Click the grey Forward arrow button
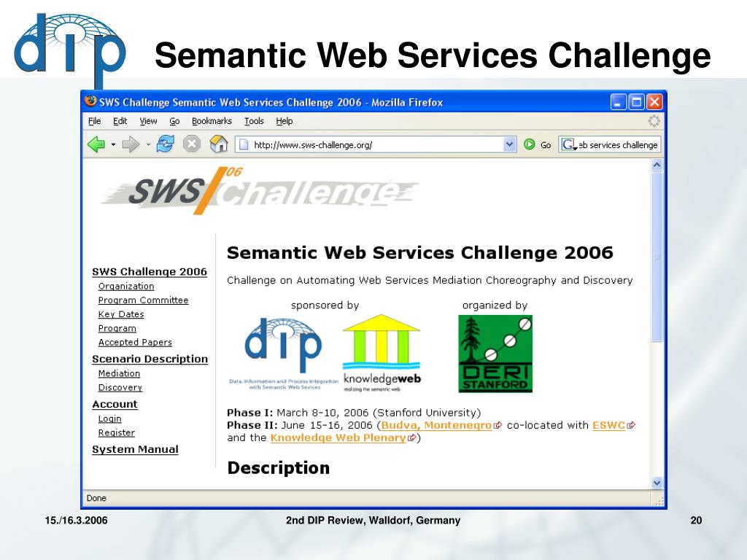The height and width of the screenshot is (560, 747). coord(130,144)
